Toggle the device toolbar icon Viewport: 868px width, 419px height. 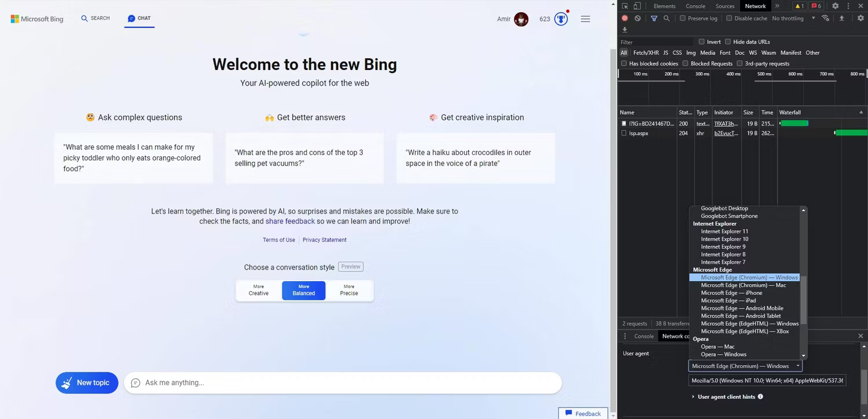637,6
